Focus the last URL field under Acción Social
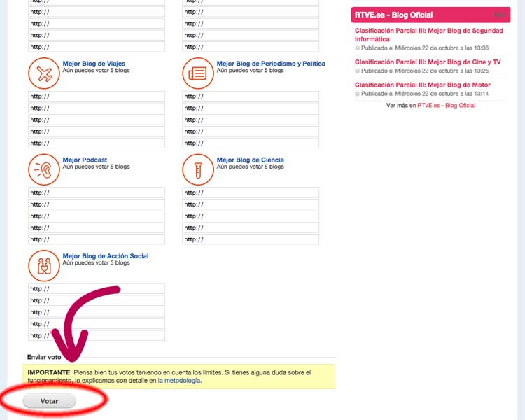 click(97, 335)
